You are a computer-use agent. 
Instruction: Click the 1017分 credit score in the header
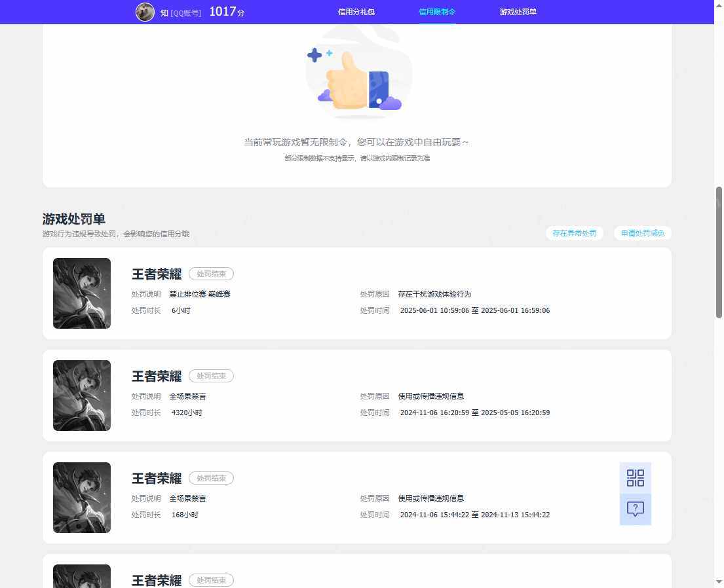point(227,12)
